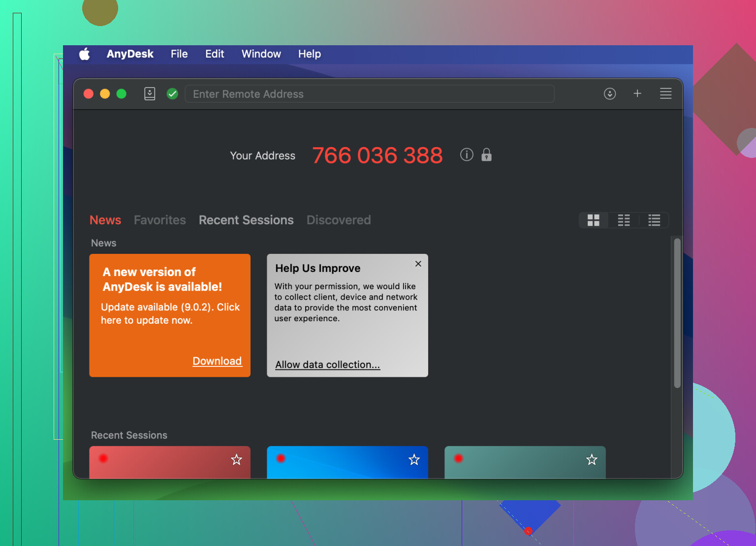Viewport: 756px width, 546px height.
Task: Favorite the red recent session with star
Action: (237, 459)
